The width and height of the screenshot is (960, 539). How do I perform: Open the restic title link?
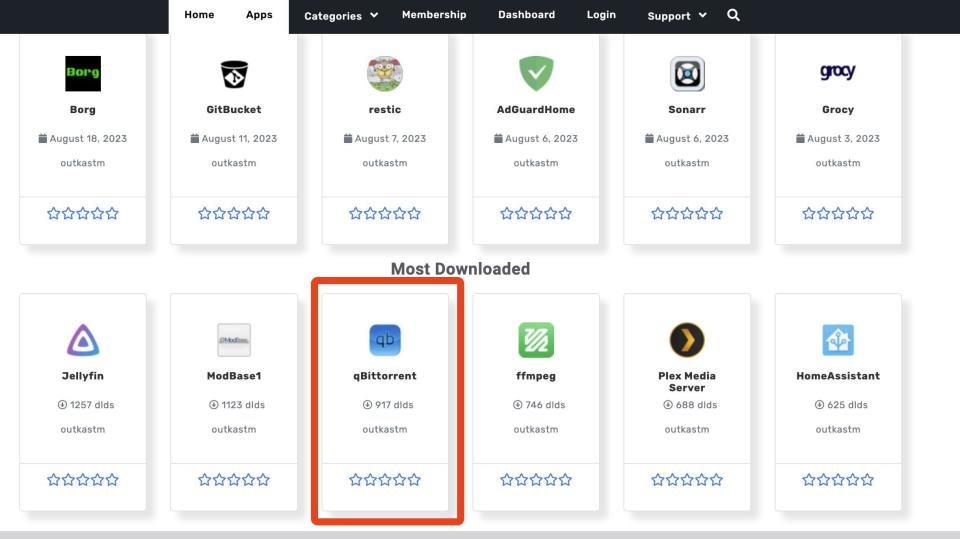click(384, 110)
